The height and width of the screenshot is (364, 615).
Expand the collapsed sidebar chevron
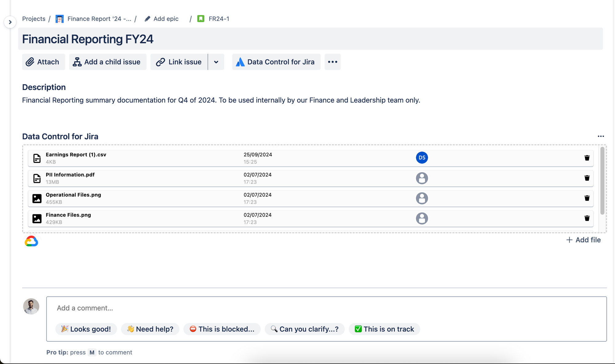10,22
